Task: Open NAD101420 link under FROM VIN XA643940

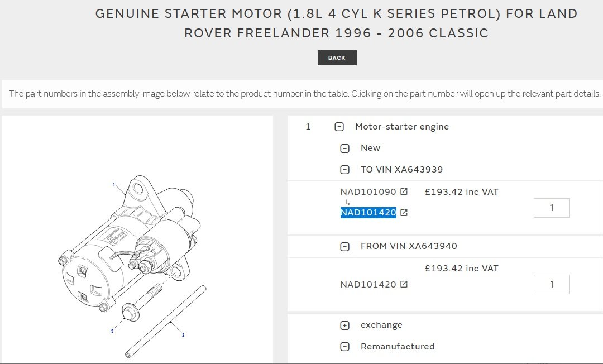Action: click(368, 285)
